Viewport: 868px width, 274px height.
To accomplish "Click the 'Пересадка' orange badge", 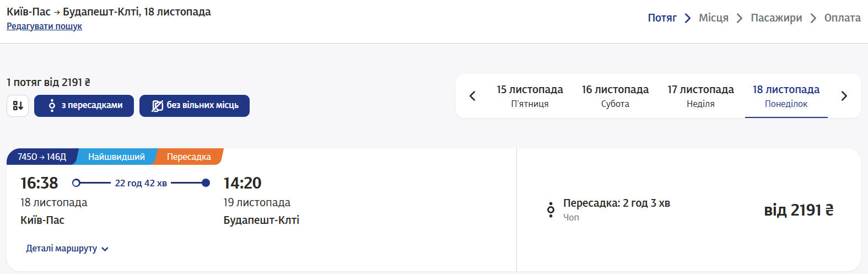I will 188,157.
